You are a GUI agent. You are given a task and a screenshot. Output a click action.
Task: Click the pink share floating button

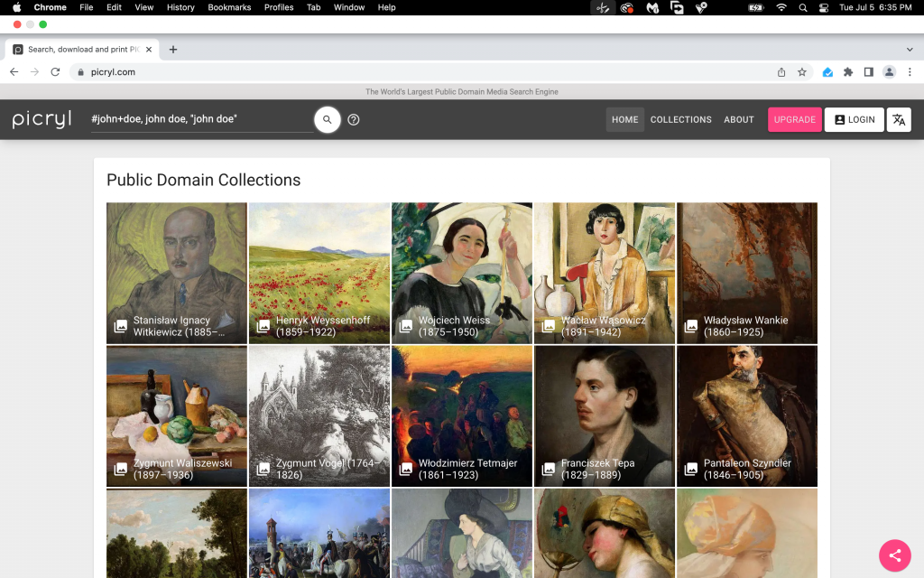[x=894, y=555]
